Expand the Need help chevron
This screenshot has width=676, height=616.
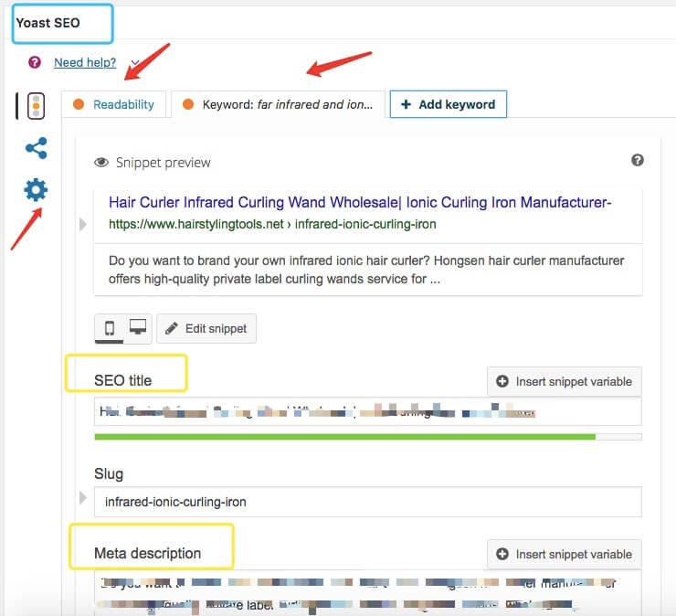pyautogui.click(x=134, y=62)
